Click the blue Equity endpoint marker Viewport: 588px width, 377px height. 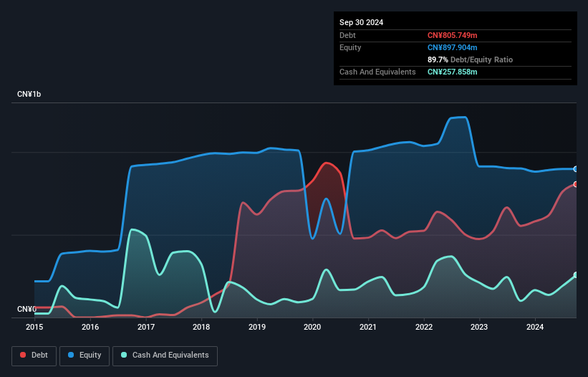(576, 169)
